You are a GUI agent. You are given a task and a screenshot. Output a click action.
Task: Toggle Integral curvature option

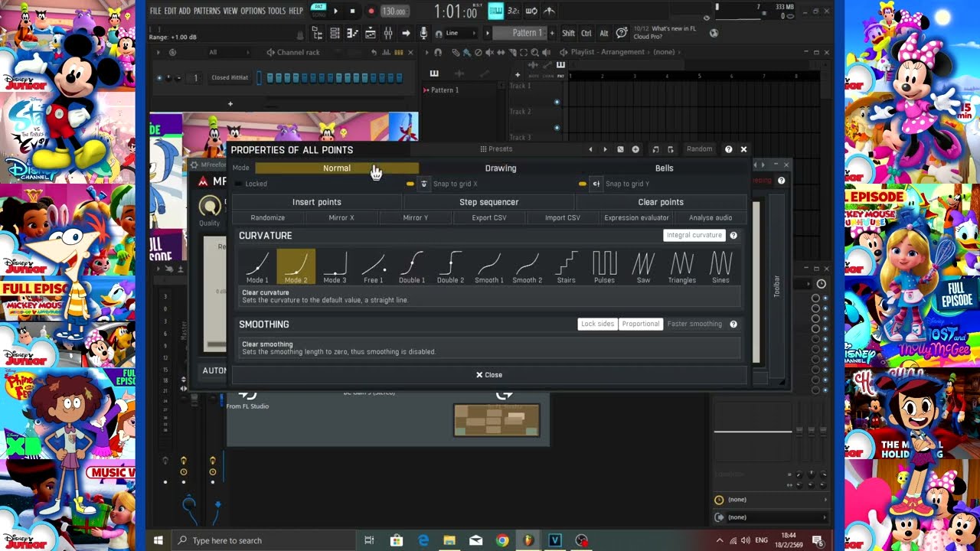694,236
